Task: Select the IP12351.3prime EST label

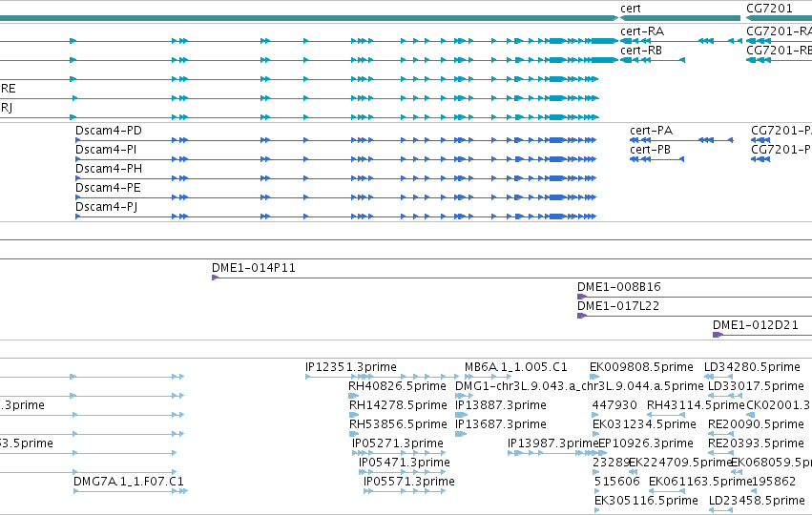Action: click(350, 367)
